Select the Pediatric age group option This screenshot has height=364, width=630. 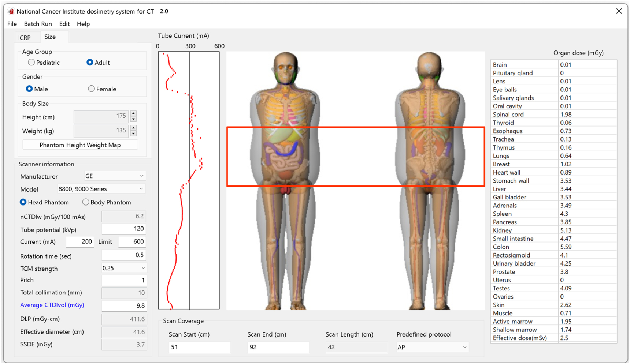[31, 63]
